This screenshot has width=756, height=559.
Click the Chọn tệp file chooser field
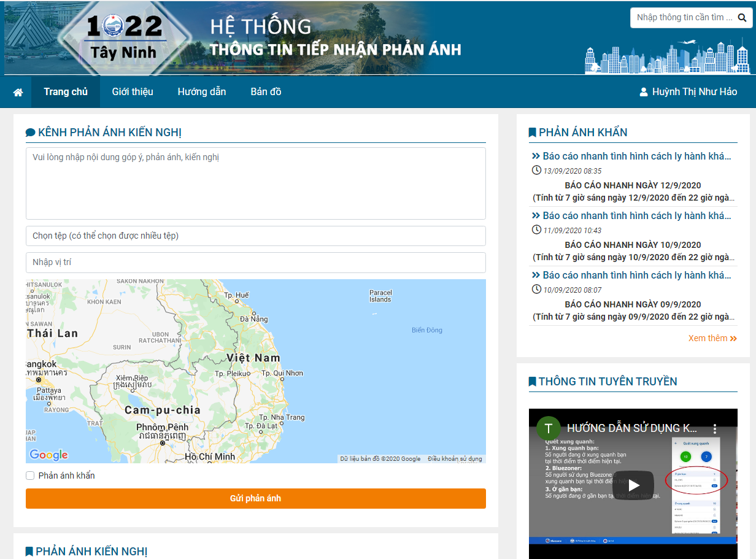[255, 236]
